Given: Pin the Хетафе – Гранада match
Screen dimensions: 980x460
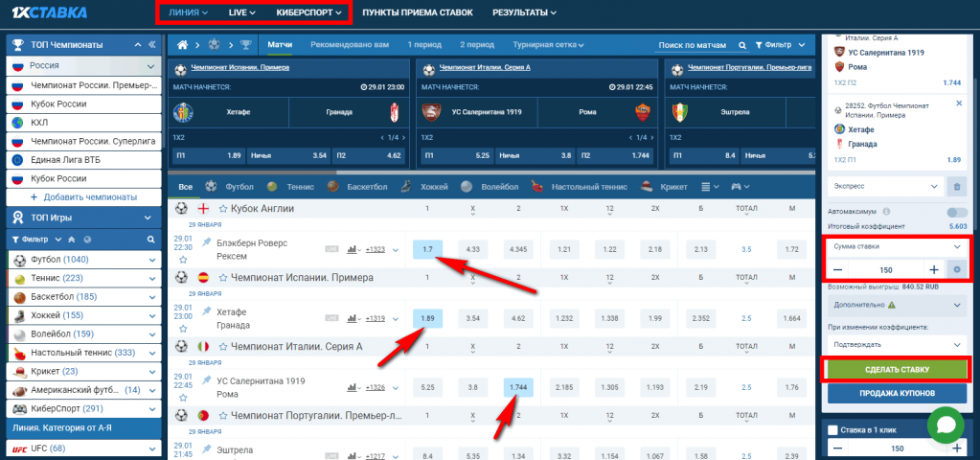Looking at the screenshot, I should (x=206, y=311).
